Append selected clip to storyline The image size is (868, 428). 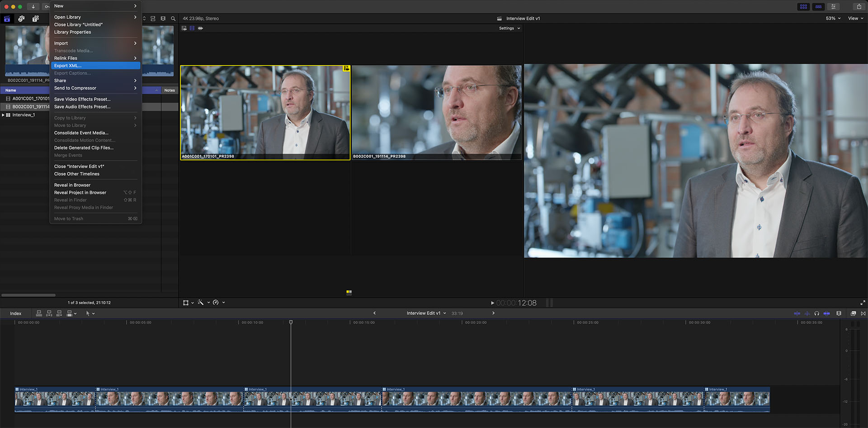pos(59,313)
